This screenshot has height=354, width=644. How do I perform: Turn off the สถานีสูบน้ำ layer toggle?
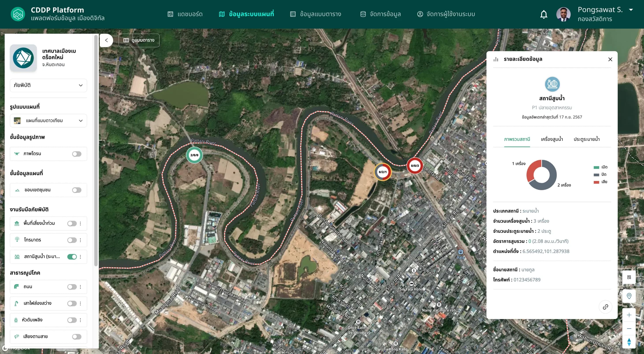tap(72, 257)
